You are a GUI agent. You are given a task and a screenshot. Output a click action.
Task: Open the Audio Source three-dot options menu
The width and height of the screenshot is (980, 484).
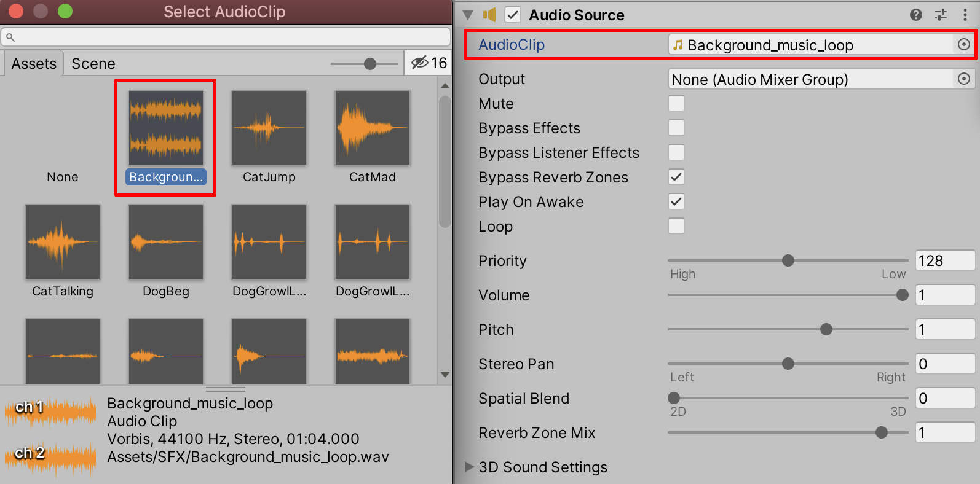click(965, 15)
